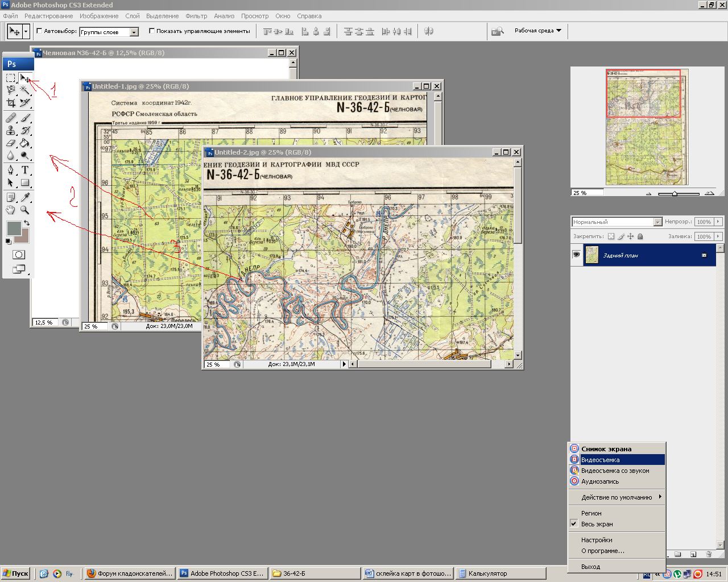Open the Редактирование menu

click(48, 16)
